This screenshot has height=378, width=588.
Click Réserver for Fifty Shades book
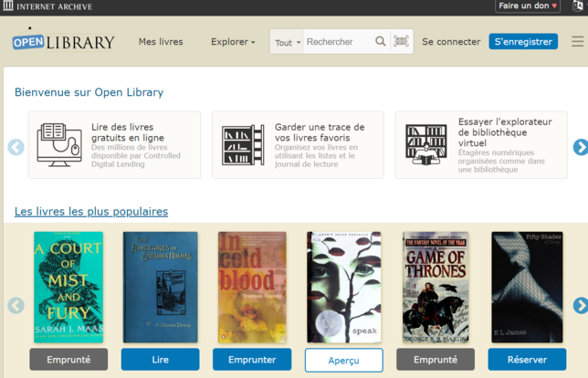[x=527, y=360]
